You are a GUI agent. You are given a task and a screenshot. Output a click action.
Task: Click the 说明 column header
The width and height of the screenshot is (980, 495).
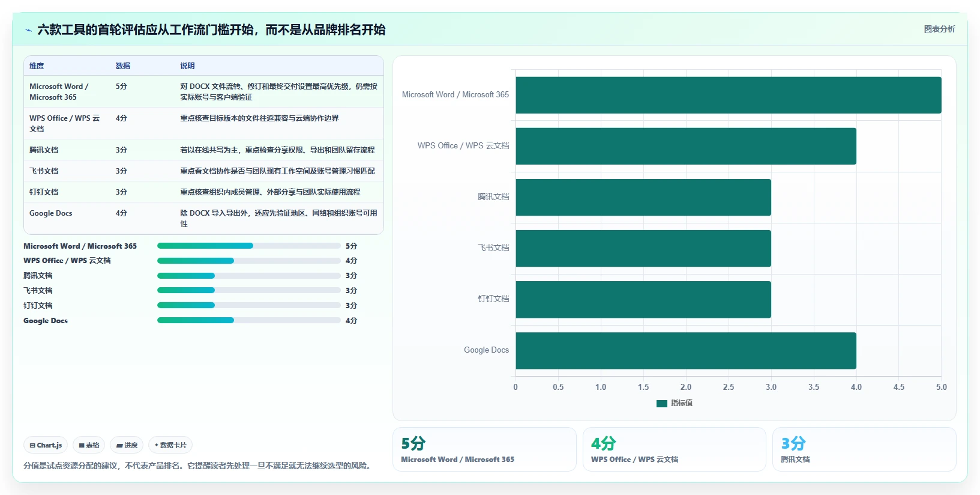tap(187, 66)
